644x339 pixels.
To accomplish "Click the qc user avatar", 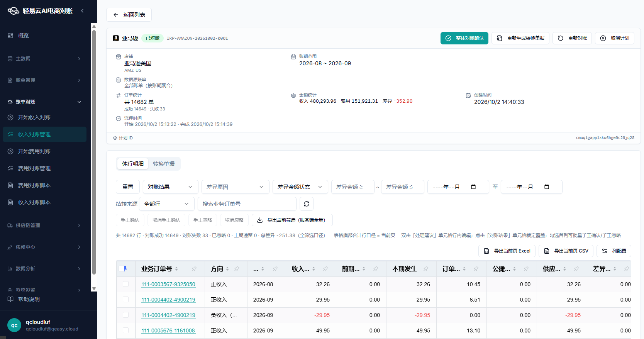I will 14,325.
